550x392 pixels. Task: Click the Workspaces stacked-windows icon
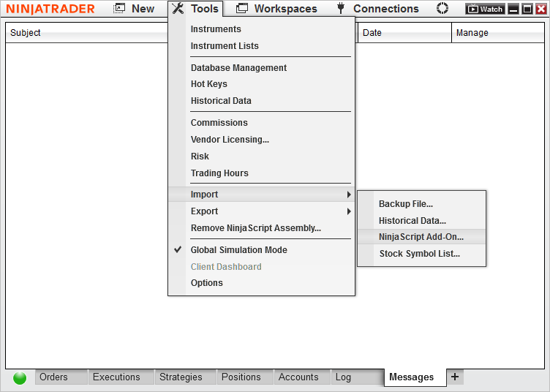242,9
